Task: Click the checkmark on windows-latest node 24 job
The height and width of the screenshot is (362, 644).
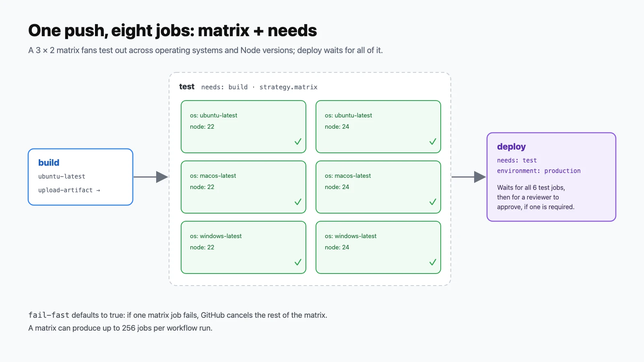Action: click(x=433, y=262)
